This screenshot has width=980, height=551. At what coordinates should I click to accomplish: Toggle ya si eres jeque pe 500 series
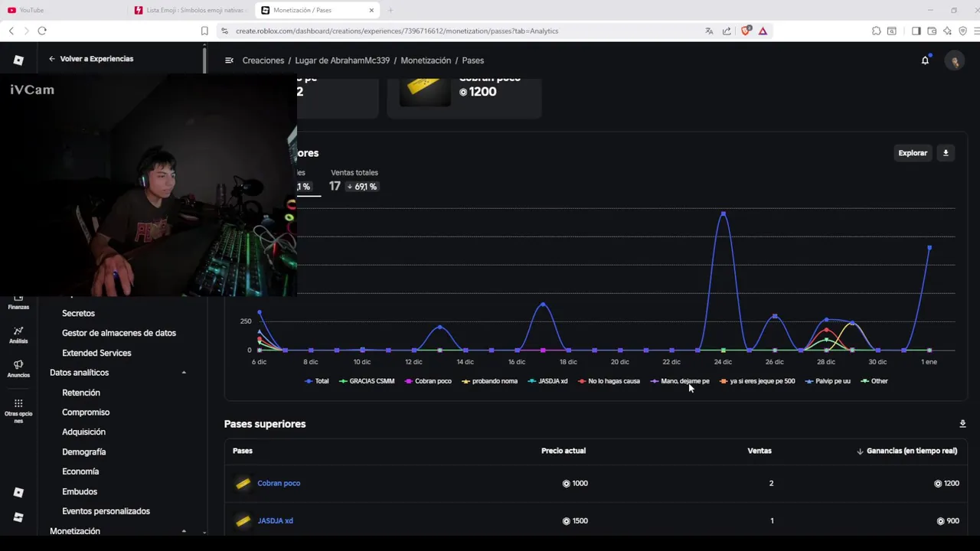pos(757,381)
